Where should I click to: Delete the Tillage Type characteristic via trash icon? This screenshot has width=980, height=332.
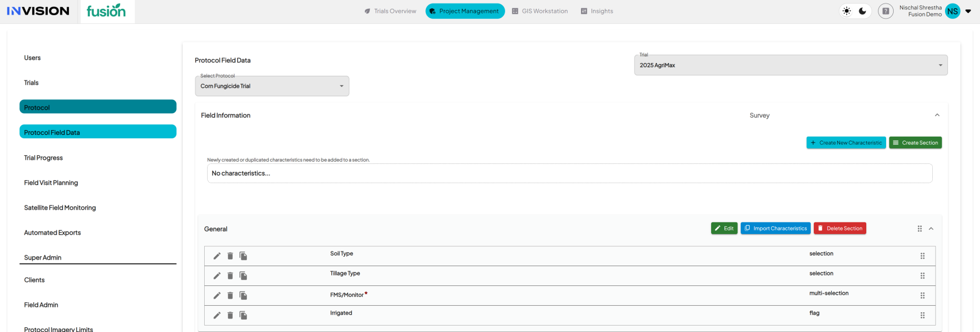click(230, 276)
